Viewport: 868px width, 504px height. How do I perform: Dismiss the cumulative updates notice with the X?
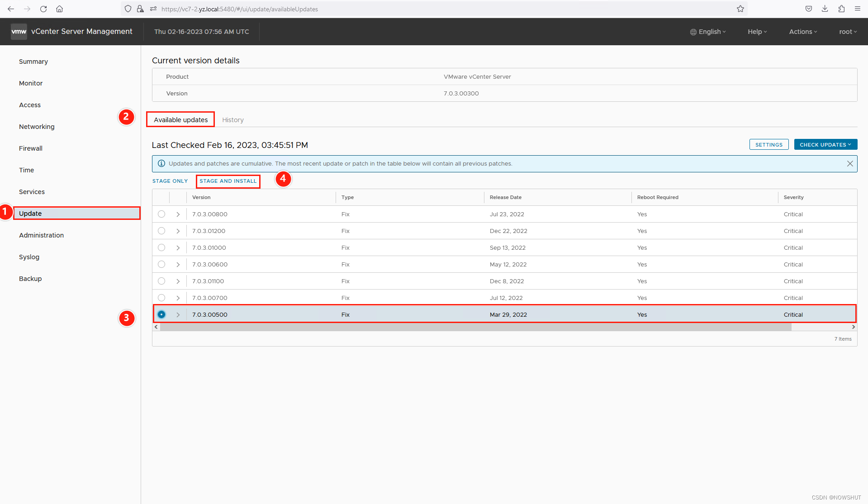[850, 163]
